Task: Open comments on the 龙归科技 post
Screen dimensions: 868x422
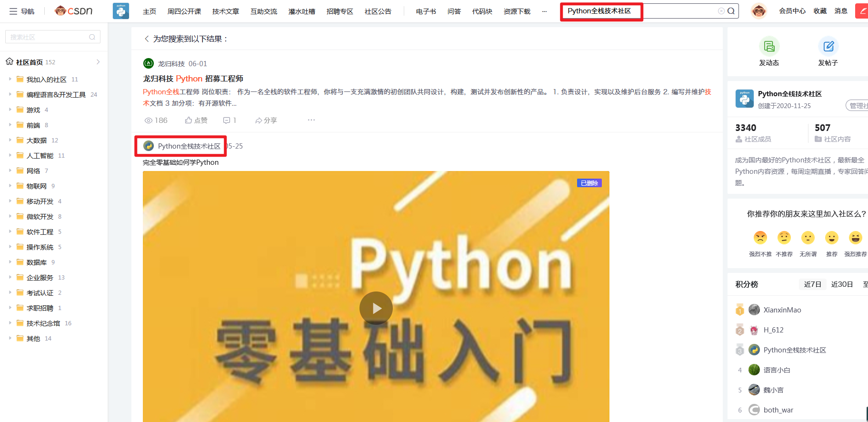Action: tap(229, 120)
